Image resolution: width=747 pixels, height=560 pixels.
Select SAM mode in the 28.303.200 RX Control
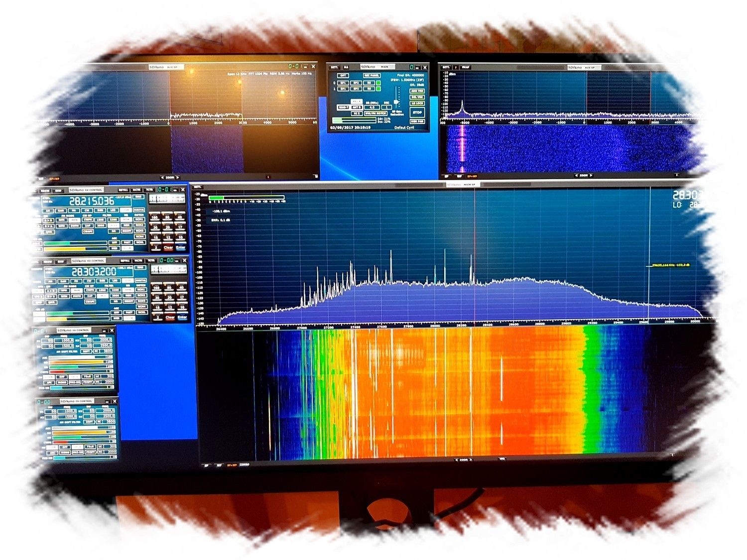coord(63,281)
